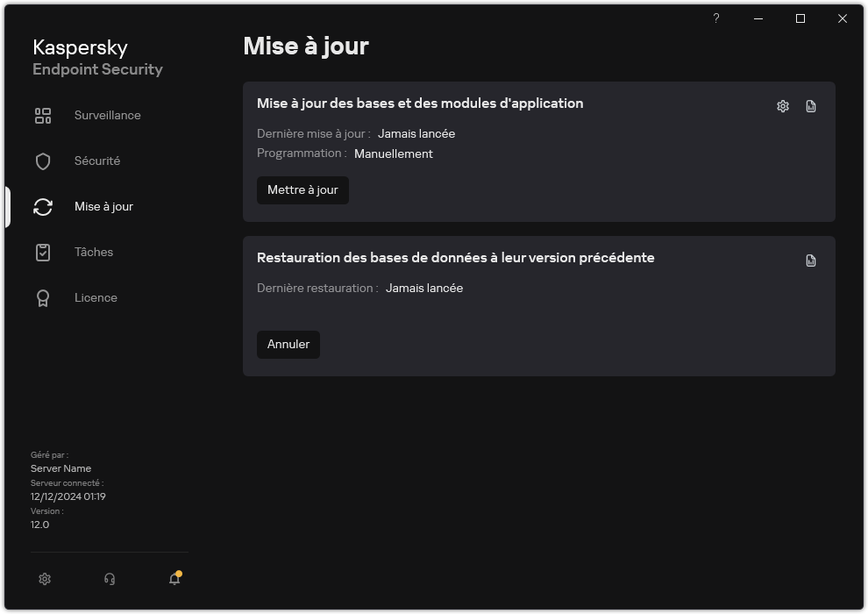Click the Mise à jour refresh icon
Screen dimensions: 868x614
point(42,206)
